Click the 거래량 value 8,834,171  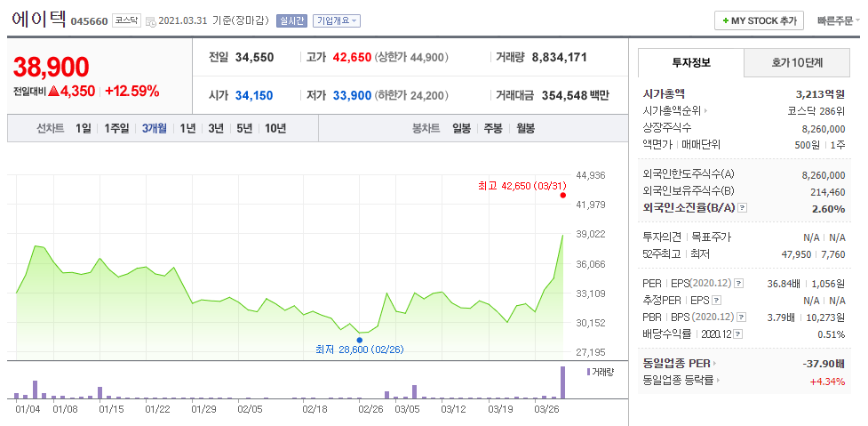tap(559, 57)
